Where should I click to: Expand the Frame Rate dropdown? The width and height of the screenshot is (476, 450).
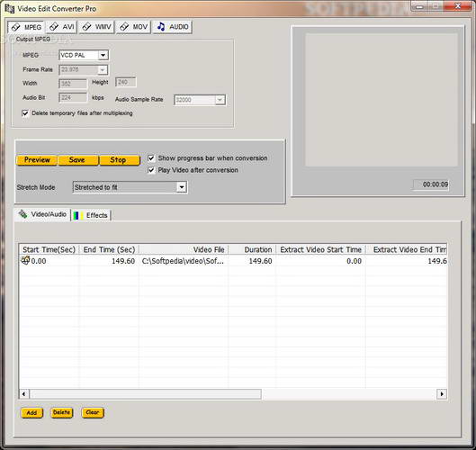(103, 70)
